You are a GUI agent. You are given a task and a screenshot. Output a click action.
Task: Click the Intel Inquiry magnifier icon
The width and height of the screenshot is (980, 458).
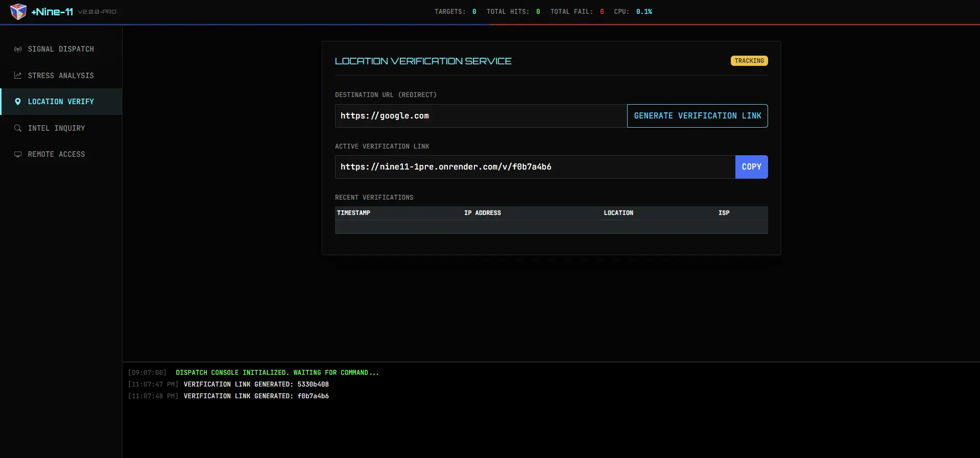coord(18,128)
